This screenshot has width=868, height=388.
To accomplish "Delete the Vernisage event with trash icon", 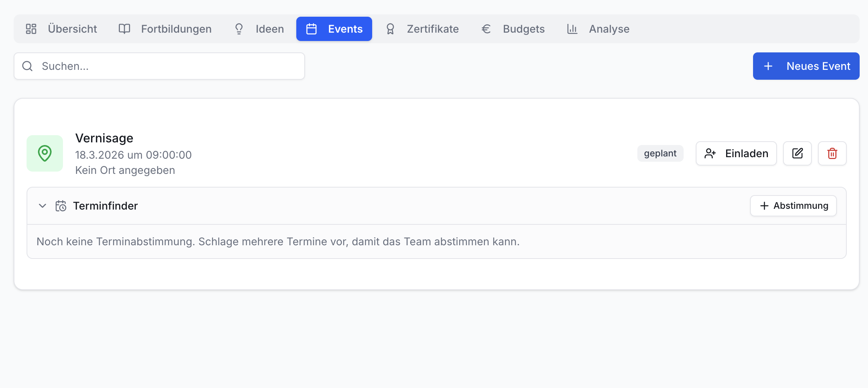I will pos(832,153).
